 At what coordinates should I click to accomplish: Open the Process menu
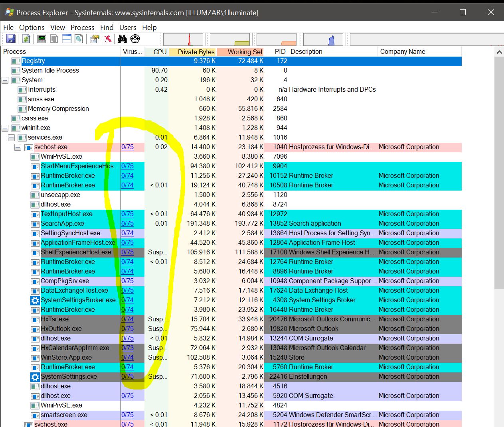83,27
